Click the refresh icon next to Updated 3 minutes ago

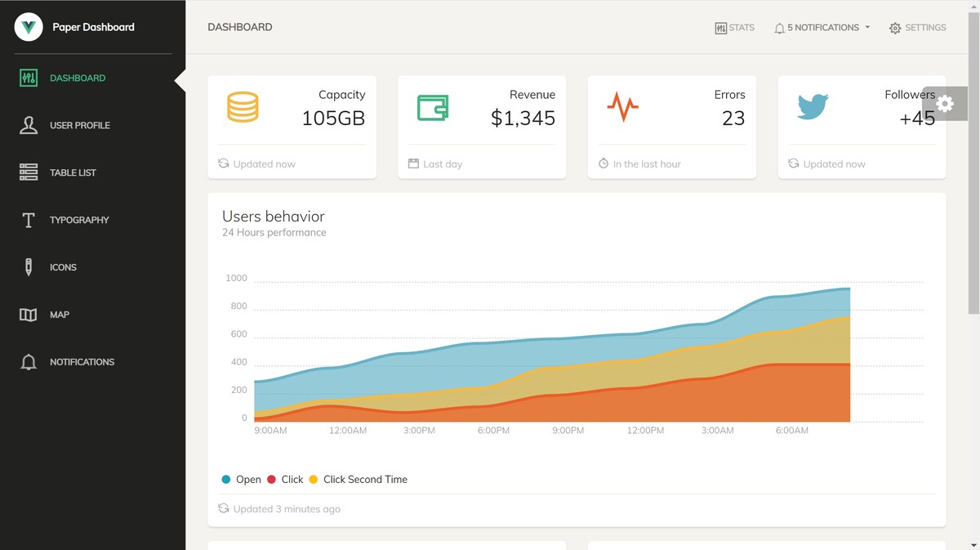(224, 508)
